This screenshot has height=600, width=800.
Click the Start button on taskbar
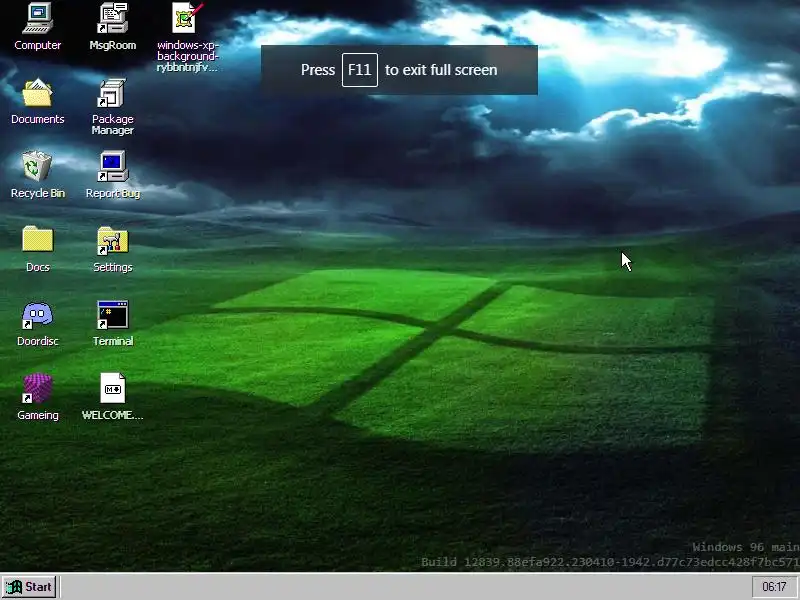(29, 587)
